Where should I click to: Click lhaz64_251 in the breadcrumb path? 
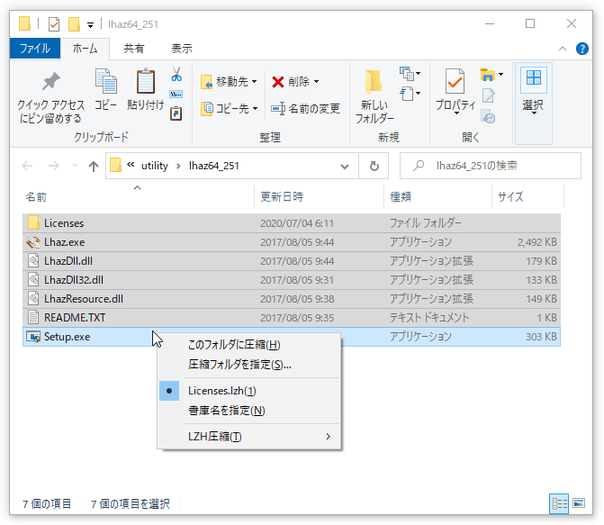click(214, 166)
